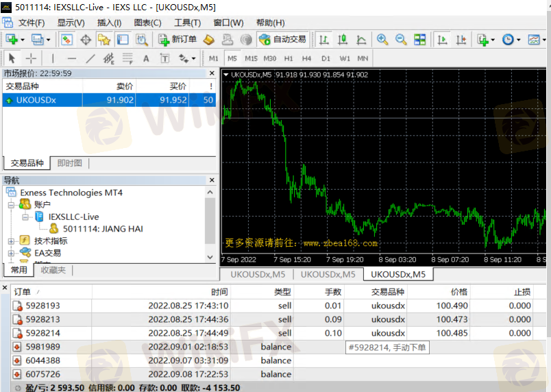Toggle the Data Window crosshair-circle icon
This screenshot has width=551, height=392.
point(86,40)
